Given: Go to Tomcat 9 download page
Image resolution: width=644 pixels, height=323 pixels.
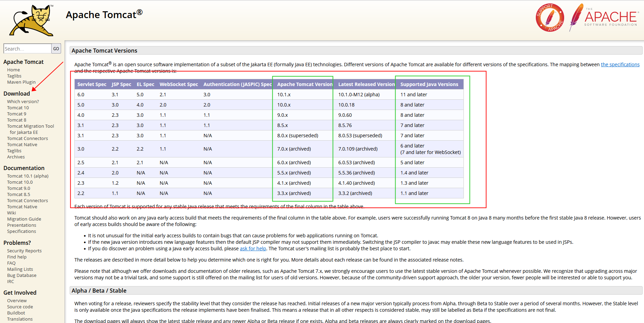Looking at the screenshot, I should [17, 114].
